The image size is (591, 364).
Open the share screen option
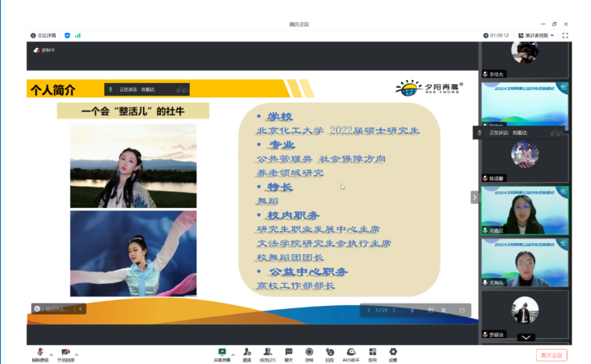coord(221,353)
